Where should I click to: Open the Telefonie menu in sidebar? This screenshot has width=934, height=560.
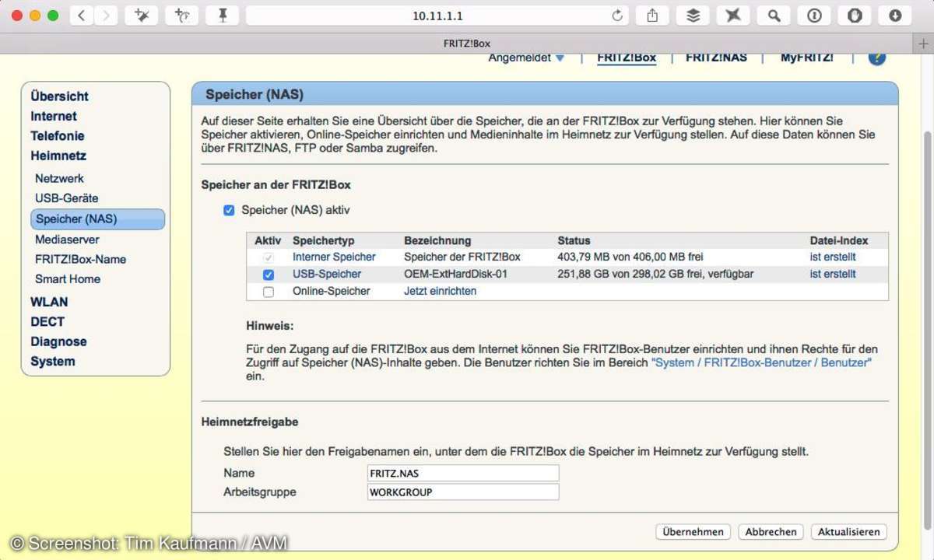58,136
